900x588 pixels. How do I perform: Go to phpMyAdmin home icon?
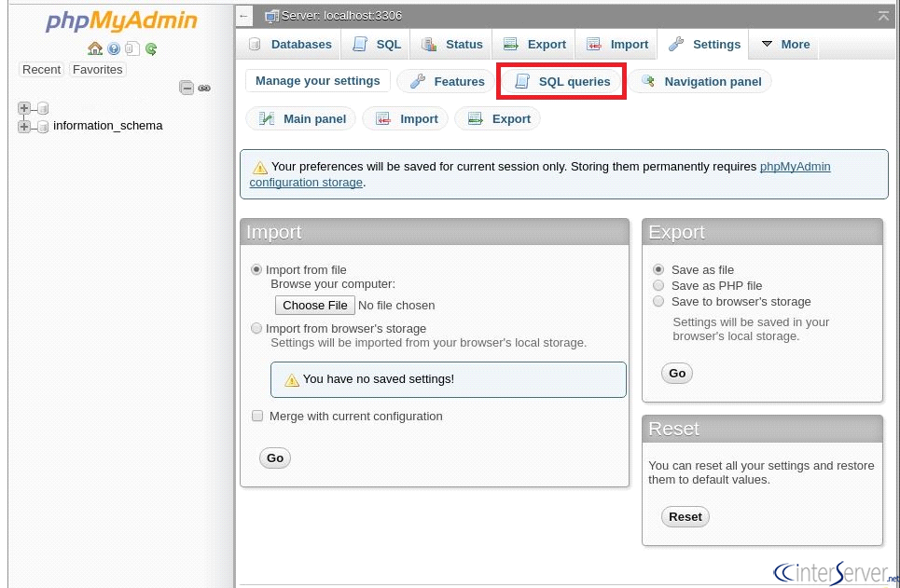pos(95,48)
